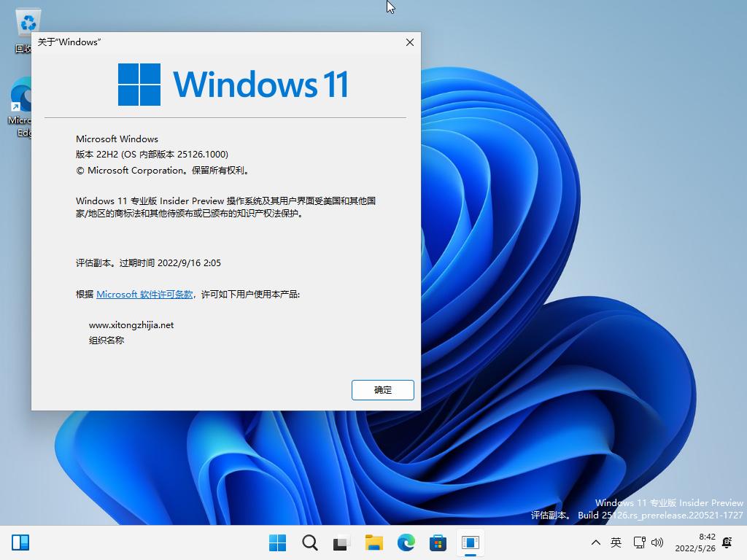The height and width of the screenshot is (560, 747).
Task: Select the active About Windows taskbar icon
Action: coord(470,542)
